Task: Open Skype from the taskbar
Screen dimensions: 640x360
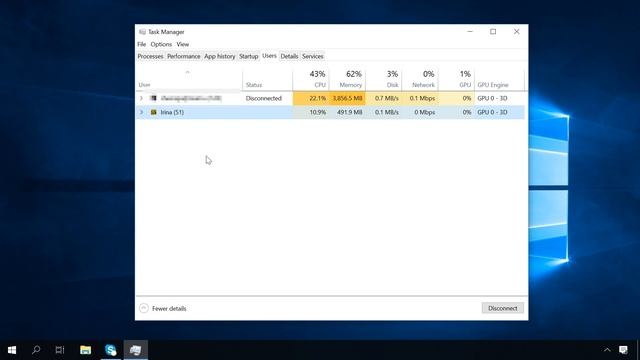Action: (111, 350)
